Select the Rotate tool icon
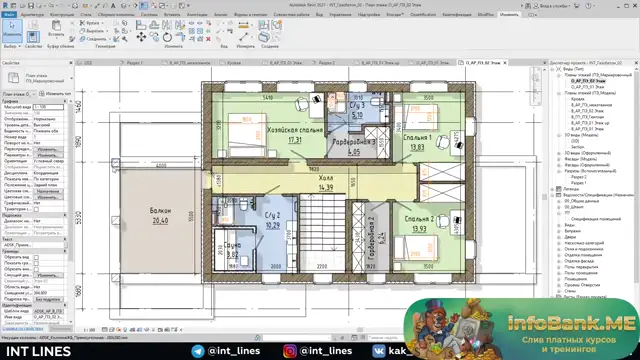The height and width of the screenshot is (360, 640). pyautogui.click(x=167, y=37)
